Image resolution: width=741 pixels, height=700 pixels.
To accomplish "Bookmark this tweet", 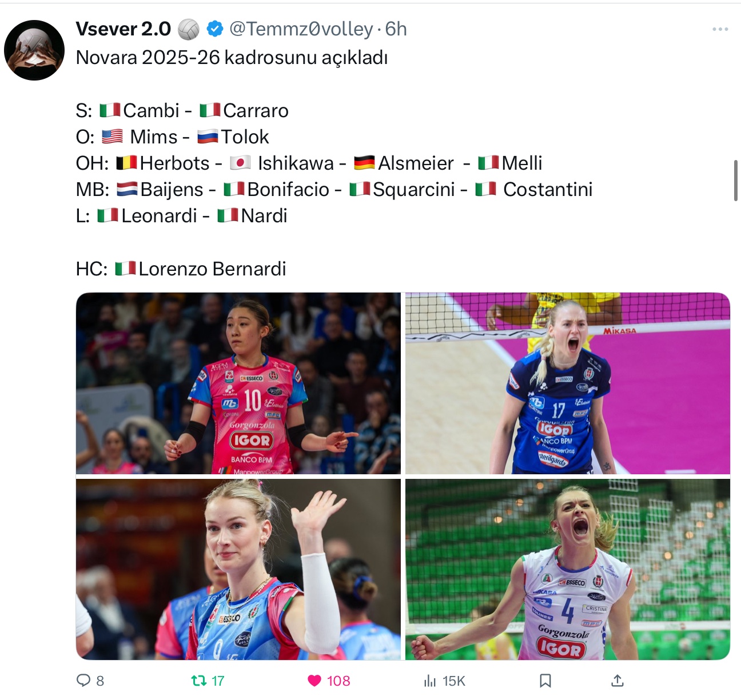I will tap(545, 681).
